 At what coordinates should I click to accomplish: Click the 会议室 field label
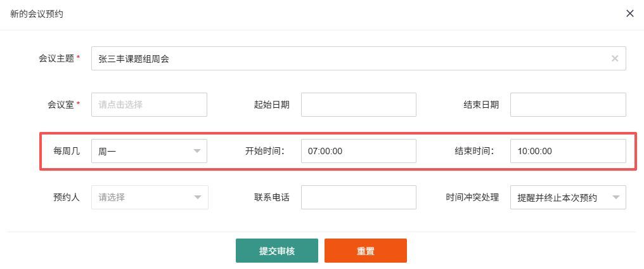[61, 105]
